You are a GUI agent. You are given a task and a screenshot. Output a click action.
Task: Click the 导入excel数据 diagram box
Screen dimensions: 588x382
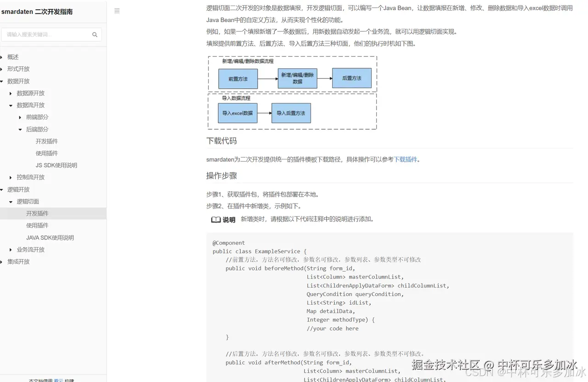click(237, 113)
